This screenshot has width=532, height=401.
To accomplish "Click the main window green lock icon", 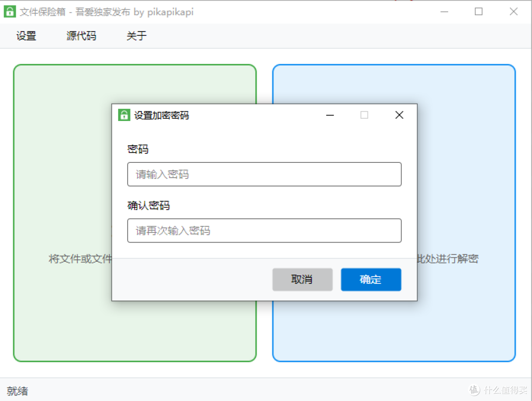I will click(x=10, y=11).
